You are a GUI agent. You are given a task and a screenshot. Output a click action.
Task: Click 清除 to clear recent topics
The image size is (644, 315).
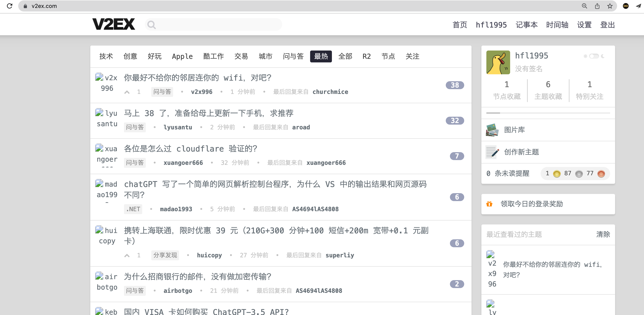pyautogui.click(x=603, y=234)
